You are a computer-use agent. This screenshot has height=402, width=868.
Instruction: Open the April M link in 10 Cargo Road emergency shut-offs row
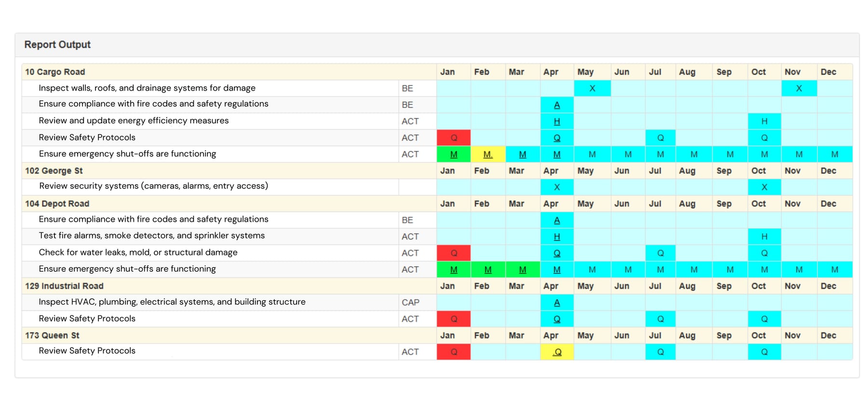[557, 154]
